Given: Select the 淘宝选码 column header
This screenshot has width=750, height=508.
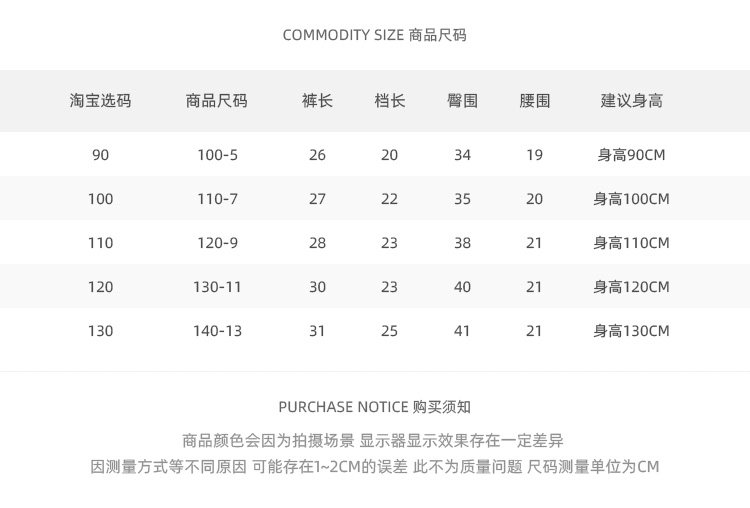Looking at the screenshot, I should click(x=100, y=101).
